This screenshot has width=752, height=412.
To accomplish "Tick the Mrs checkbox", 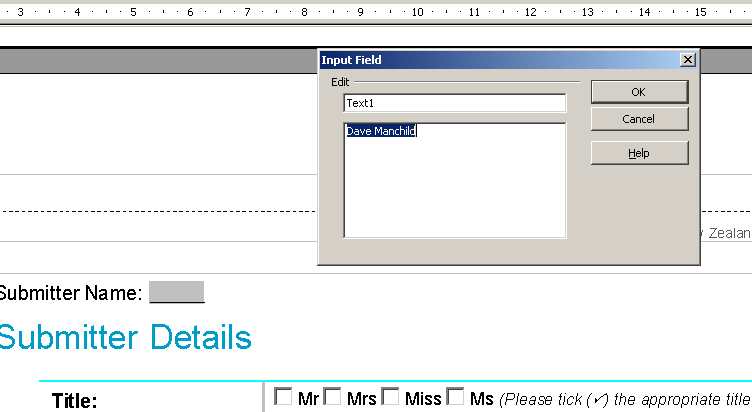I will click(333, 397).
